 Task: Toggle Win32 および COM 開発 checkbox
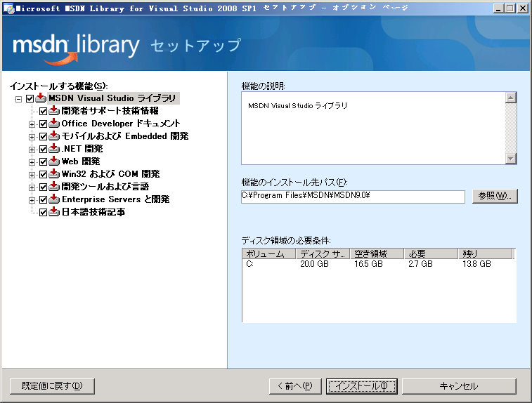43,175
